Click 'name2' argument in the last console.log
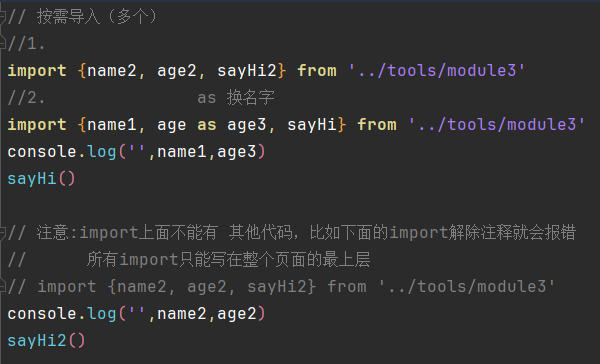The height and width of the screenshot is (364, 600). 182,314
